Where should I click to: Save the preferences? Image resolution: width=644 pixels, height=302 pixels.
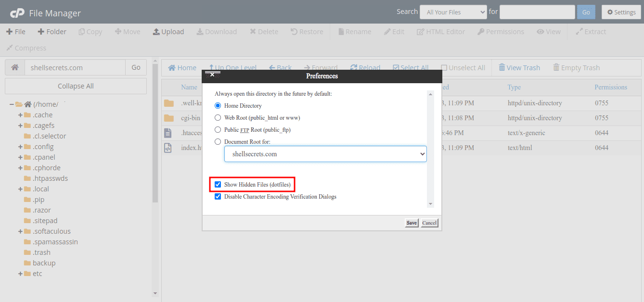[x=412, y=223]
